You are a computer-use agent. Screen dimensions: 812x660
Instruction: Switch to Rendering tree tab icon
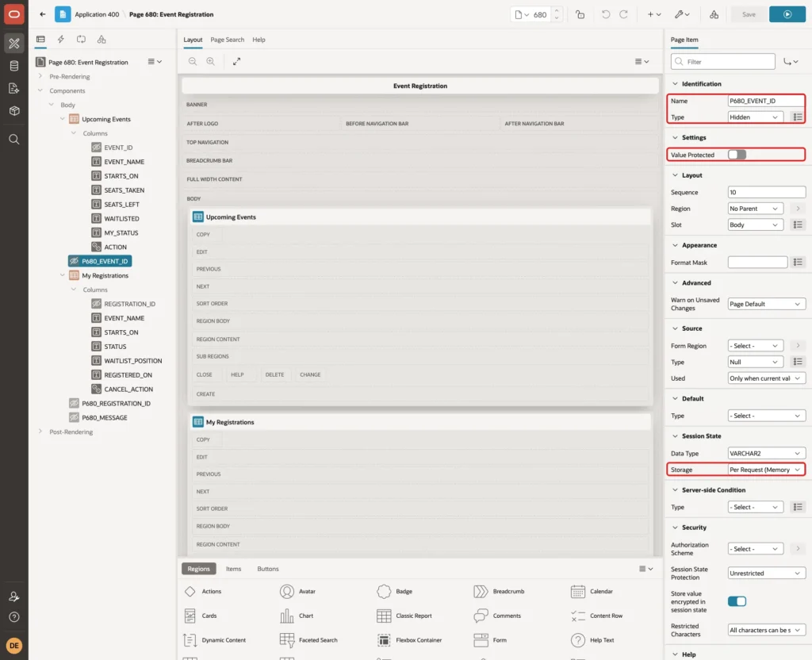click(x=40, y=40)
